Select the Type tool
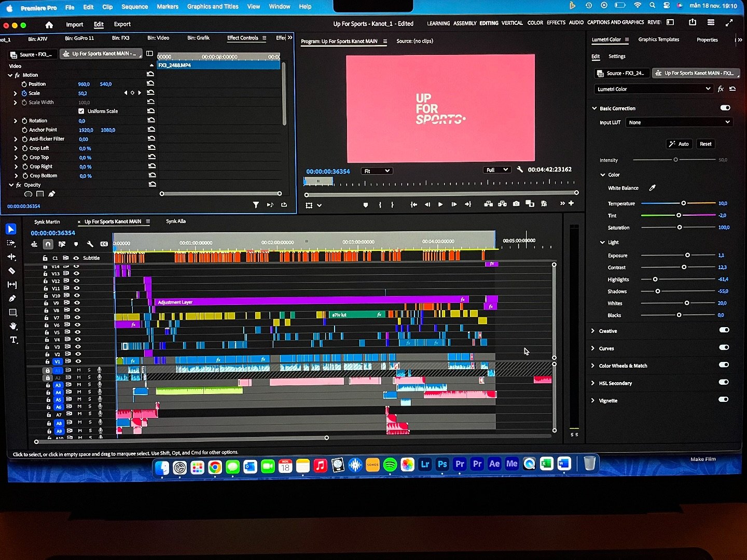 click(14, 340)
